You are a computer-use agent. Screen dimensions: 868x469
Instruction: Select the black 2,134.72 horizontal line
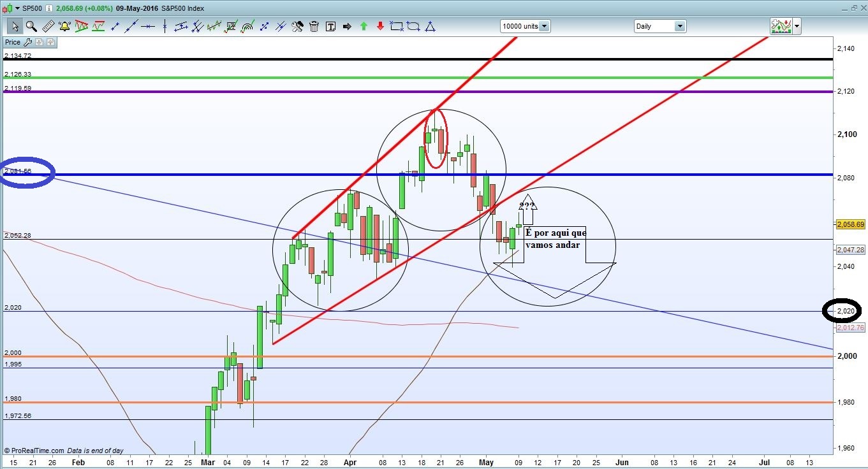tap(418, 59)
